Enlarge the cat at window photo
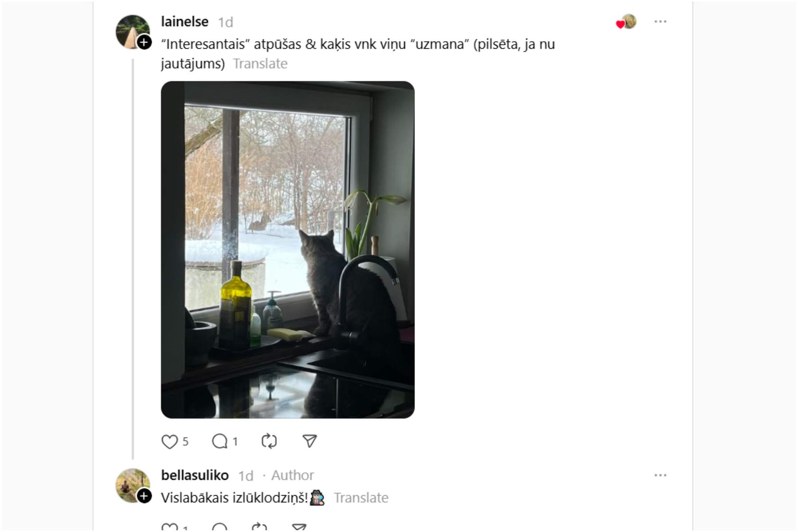Image resolution: width=798 pixels, height=532 pixels. point(288,250)
